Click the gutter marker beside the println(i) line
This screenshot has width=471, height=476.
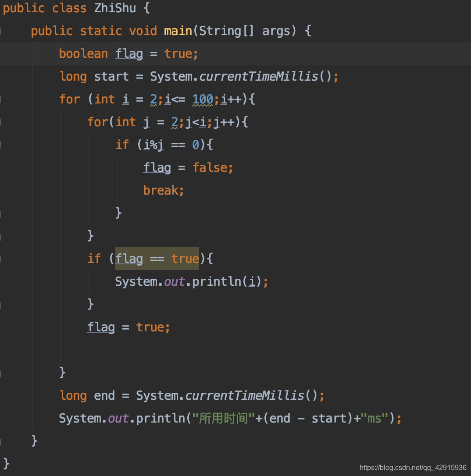click(x=2, y=281)
